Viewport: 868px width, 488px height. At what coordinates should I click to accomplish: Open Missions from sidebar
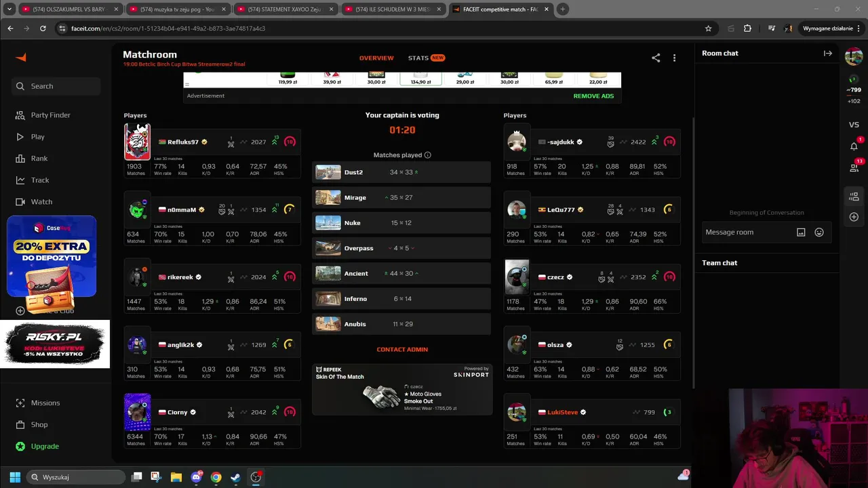(x=38, y=403)
